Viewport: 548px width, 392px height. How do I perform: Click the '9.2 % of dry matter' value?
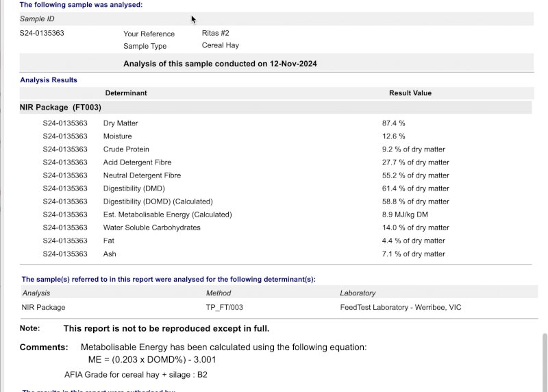pos(414,149)
